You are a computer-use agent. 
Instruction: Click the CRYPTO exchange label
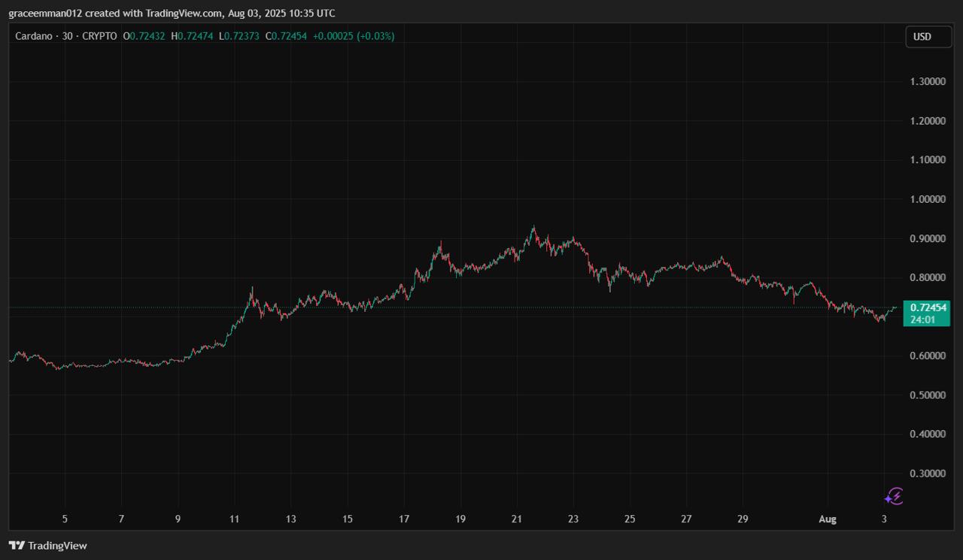[99, 36]
